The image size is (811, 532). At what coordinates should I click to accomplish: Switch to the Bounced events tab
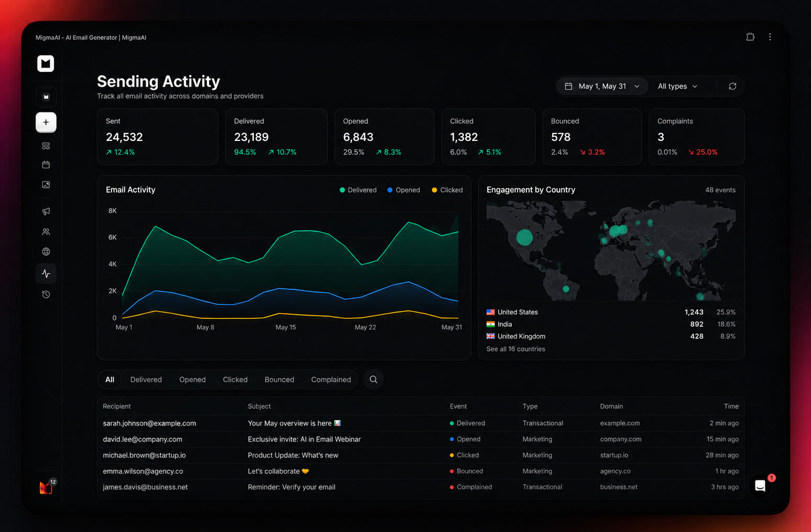pos(279,380)
